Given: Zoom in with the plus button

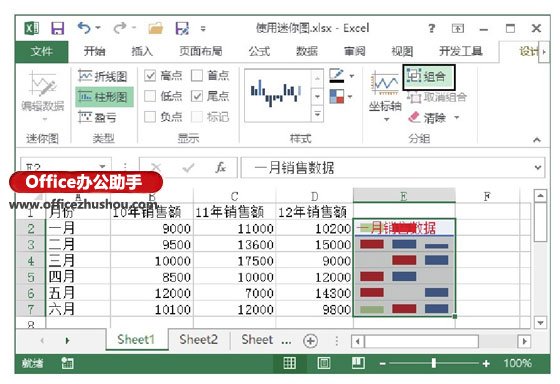Looking at the screenshot, I should [486, 364].
